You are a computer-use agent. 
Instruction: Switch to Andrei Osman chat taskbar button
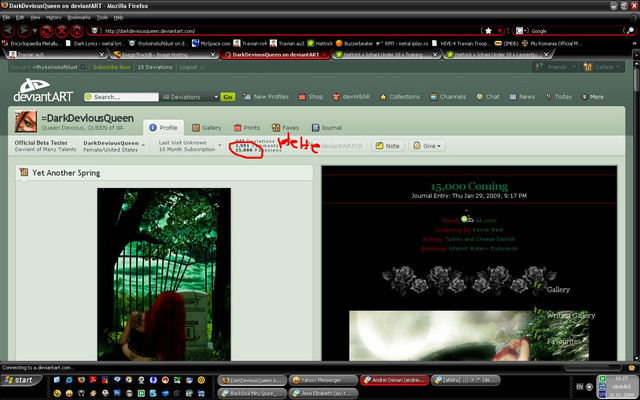tap(394, 380)
